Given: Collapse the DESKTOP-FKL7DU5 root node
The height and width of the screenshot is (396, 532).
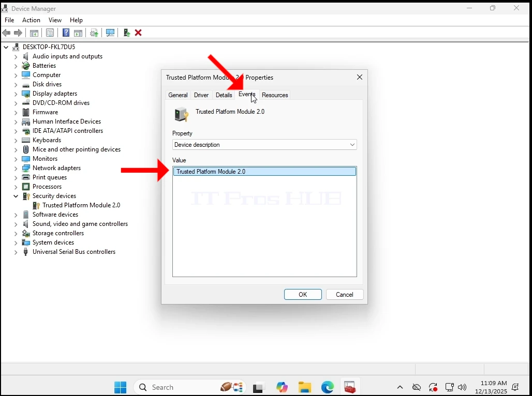Looking at the screenshot, I should click(x=6, y=47).
